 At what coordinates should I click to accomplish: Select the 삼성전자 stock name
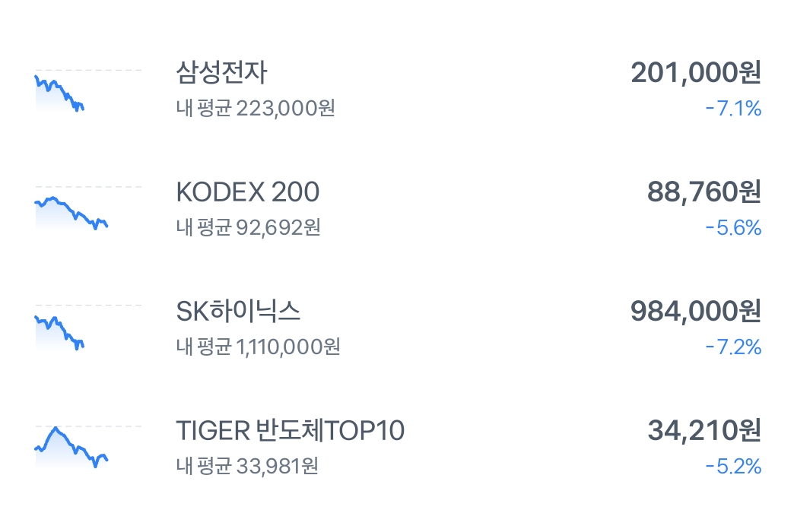(221, 72)
